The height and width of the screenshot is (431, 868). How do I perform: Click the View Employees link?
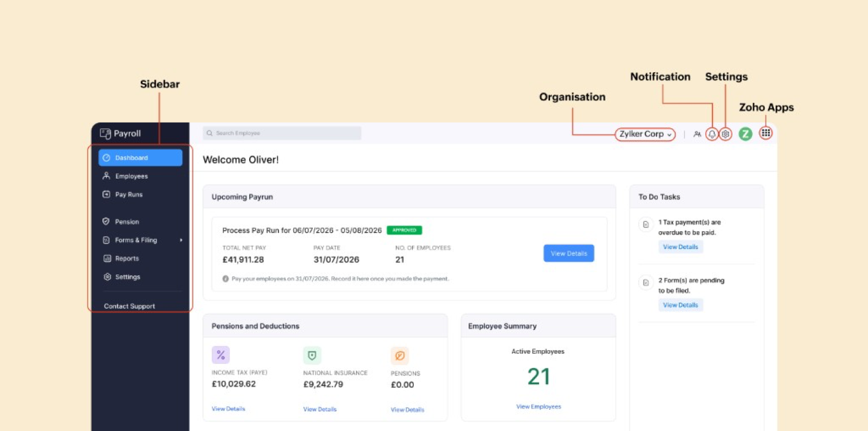click(x=538, y=407)
